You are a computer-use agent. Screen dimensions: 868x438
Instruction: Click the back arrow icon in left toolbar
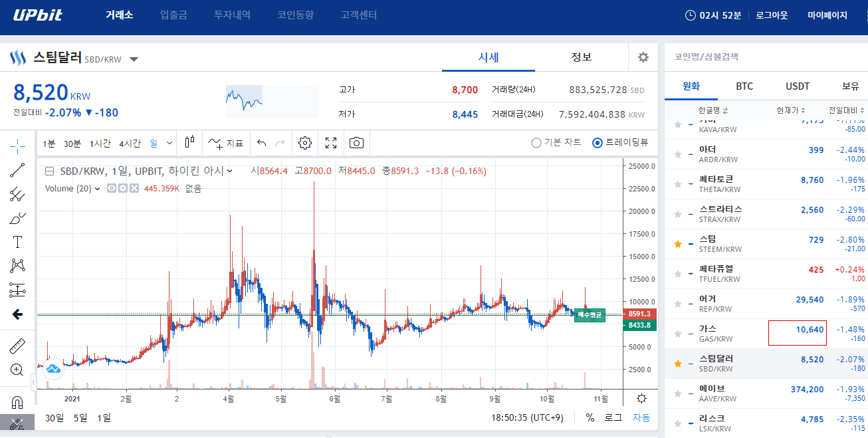pyautogui.click(x=17, y=314)
